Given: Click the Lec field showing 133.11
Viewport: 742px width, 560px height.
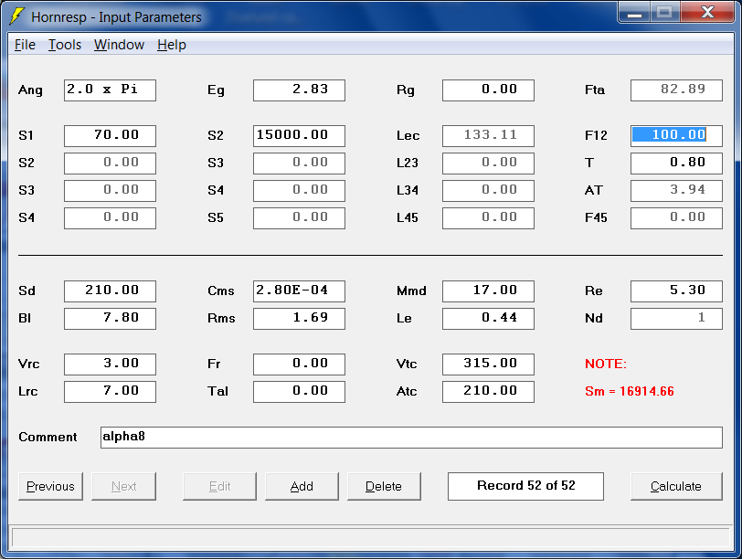Looking at the screenshot, I should pos(488,136).
